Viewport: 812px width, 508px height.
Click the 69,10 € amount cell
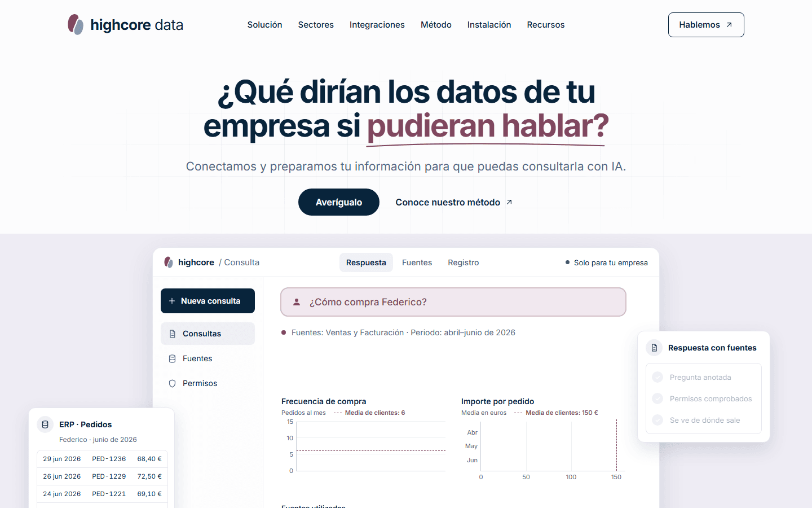tap(149, 494)
